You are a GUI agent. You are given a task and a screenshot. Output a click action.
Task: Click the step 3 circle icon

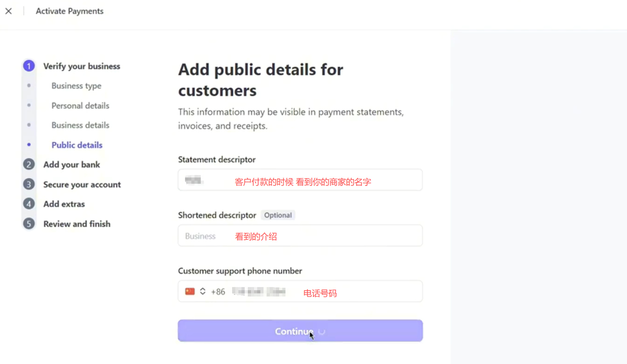click(x=29, y=184)
